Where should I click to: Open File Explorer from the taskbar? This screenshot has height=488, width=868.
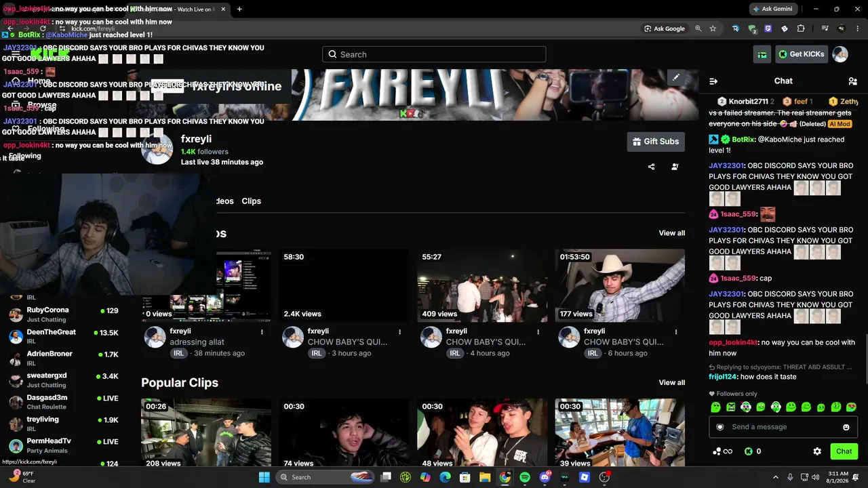coord(485,477)
